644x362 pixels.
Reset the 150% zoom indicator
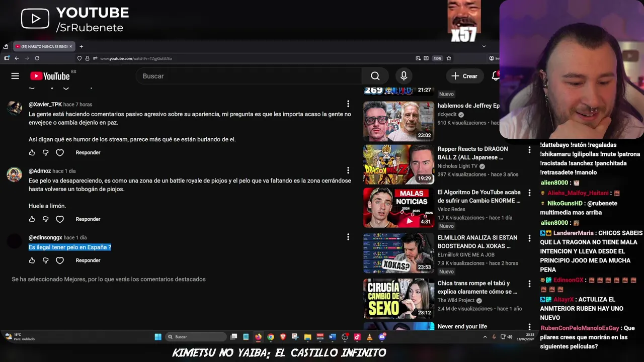[437, 58]
